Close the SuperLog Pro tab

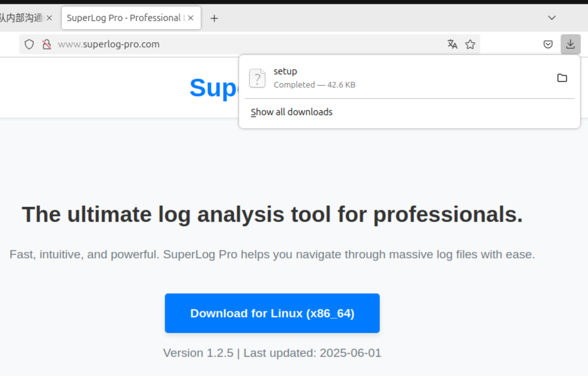pyautogui.click(x=191, y=18)
